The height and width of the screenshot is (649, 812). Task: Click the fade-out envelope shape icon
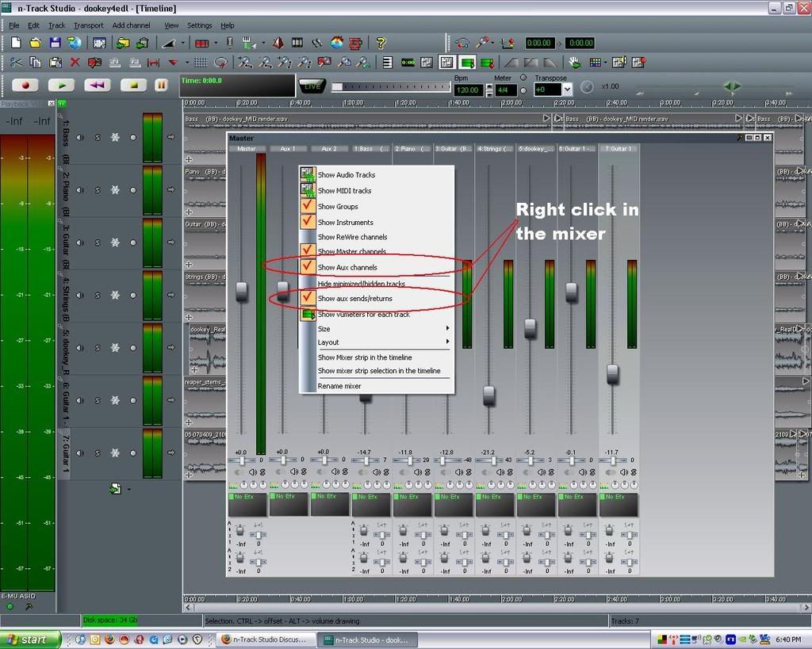pyautogui.click(x=550, y=63)
